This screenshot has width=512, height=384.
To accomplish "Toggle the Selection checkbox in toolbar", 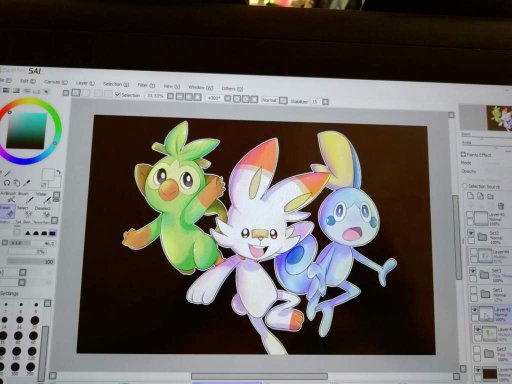I will (117, 95).
